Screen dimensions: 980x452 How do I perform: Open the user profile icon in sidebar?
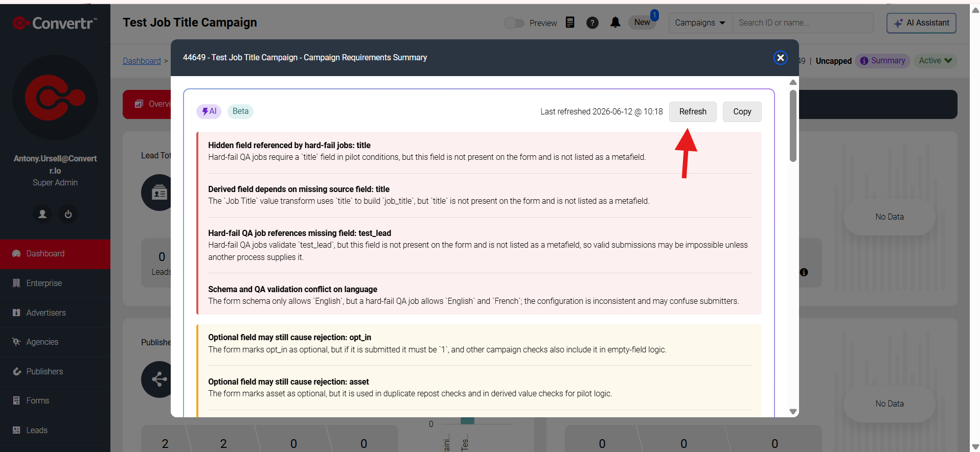tap(42, 214)
